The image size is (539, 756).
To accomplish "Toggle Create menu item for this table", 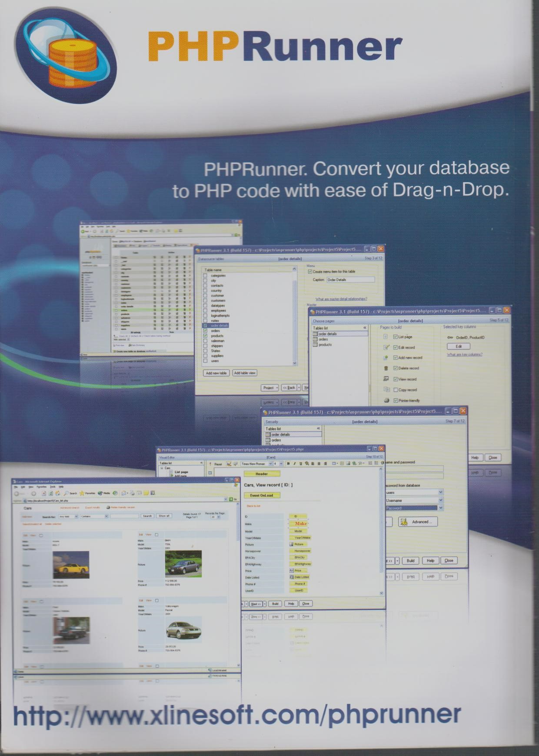I will pos(310,272).
